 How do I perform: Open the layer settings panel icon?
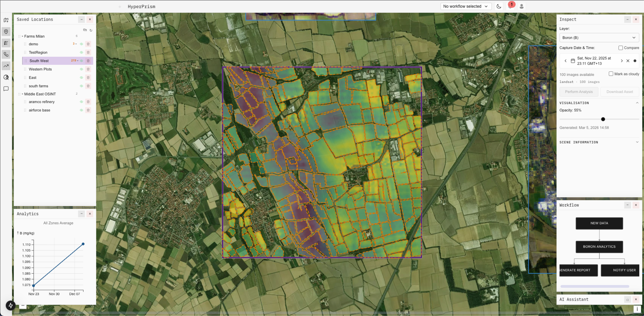click(6, 43)
